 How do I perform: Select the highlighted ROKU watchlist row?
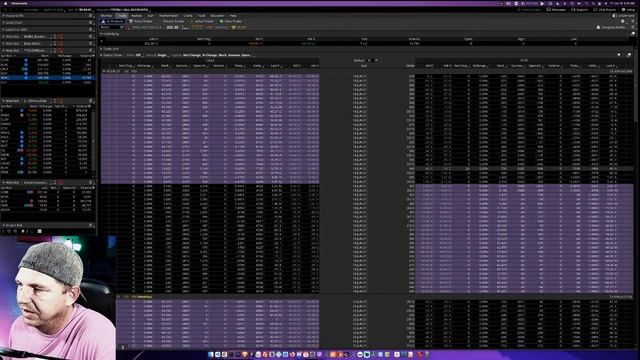tap(48, 78)
